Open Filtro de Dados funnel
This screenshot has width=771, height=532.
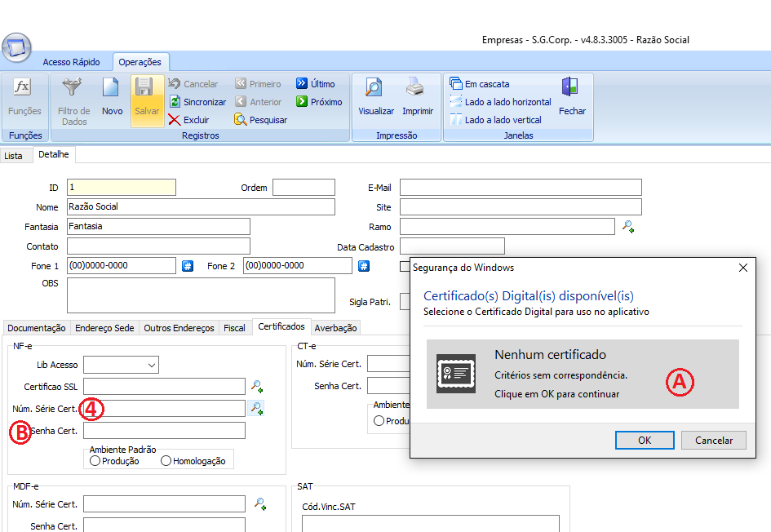pyautogui.click(x=73, y=102)
